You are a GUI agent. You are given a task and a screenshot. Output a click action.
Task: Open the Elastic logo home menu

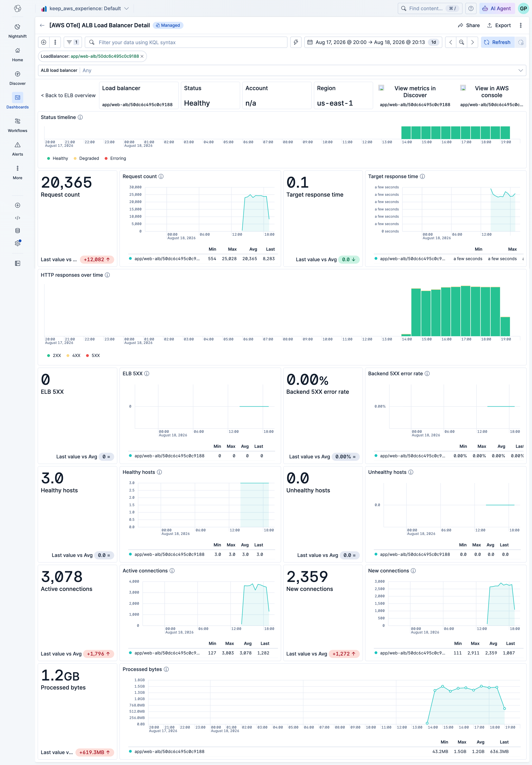[18, 8]
